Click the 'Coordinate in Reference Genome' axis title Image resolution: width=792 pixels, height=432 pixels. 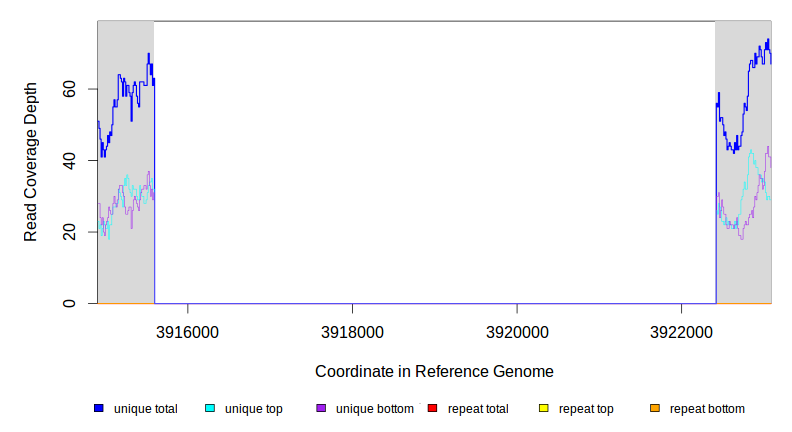click(434, 371)
